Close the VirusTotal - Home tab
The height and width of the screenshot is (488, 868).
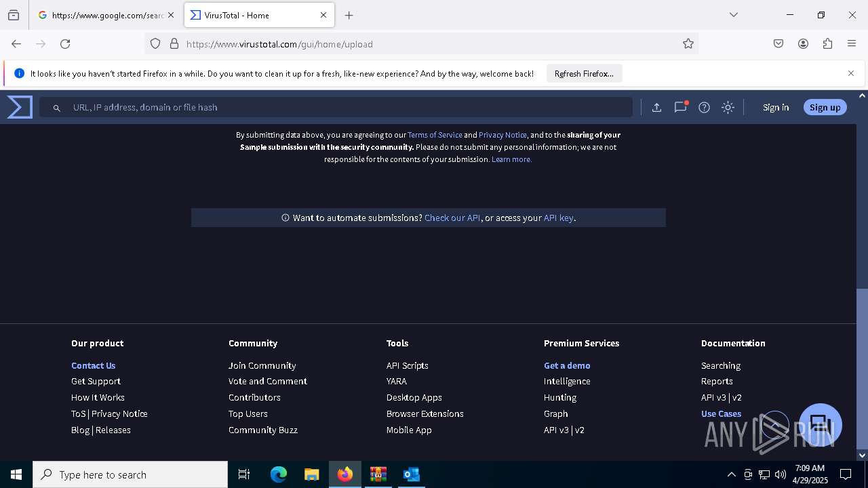(323, 15)
